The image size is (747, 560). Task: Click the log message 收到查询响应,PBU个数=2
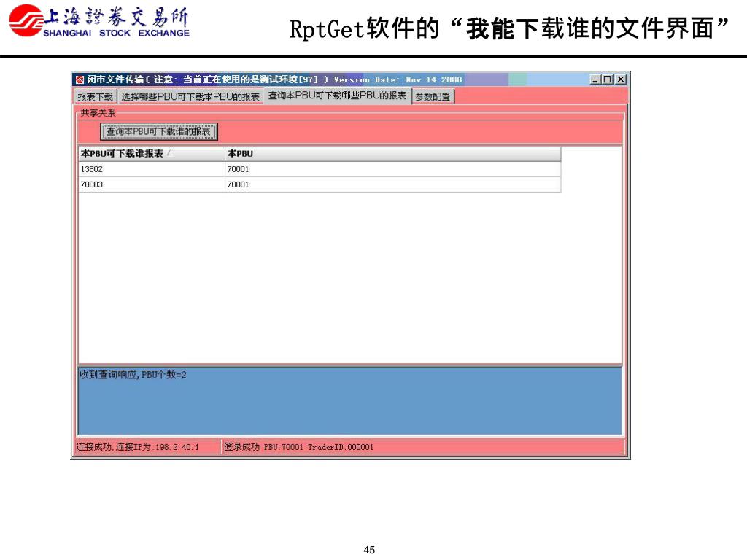[x=133, y=375]
